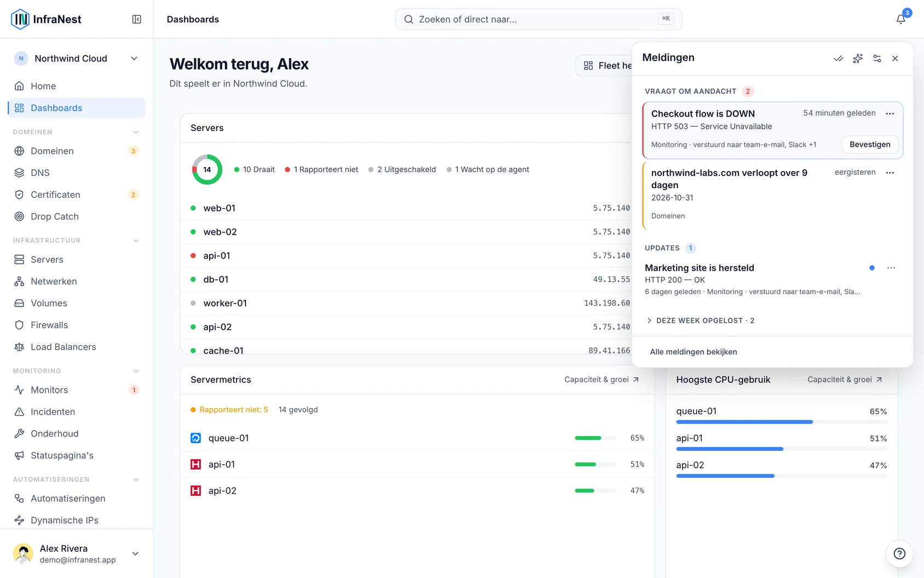Click the queue-01 CPU usage bar
Screen dimensions: 924x578
782,422
